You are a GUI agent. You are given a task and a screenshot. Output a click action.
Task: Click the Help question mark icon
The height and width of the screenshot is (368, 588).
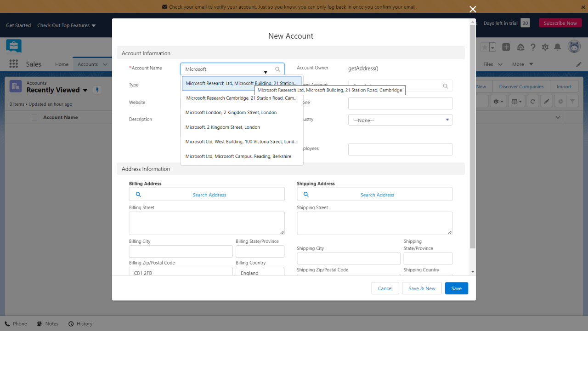[533, 47]
